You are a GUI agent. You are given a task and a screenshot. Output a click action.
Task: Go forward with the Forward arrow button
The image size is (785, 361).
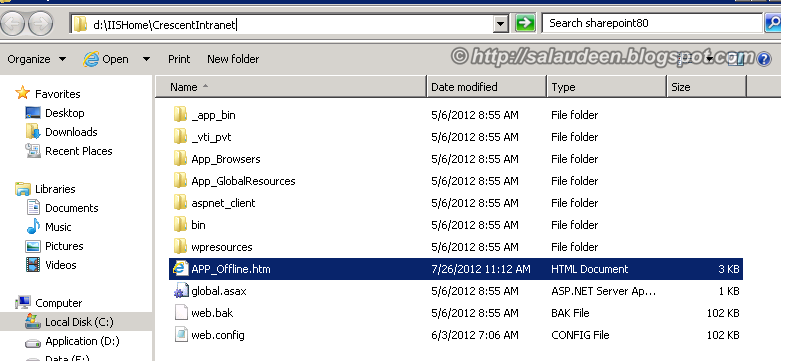tap(41, 24)
